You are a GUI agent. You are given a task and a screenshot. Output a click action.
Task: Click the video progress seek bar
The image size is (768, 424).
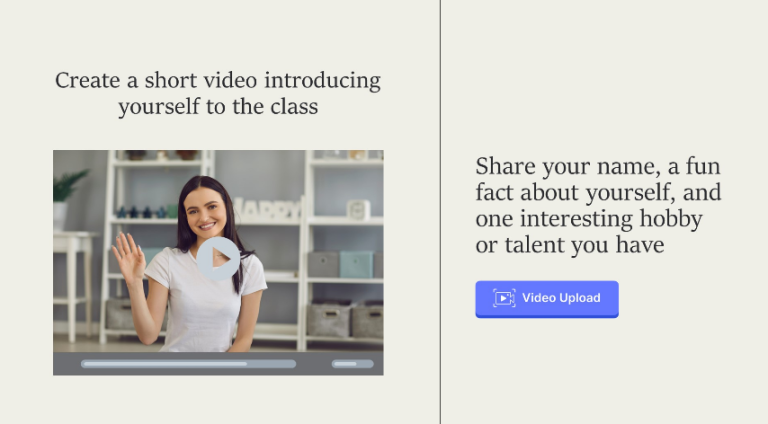pos(189,364)
